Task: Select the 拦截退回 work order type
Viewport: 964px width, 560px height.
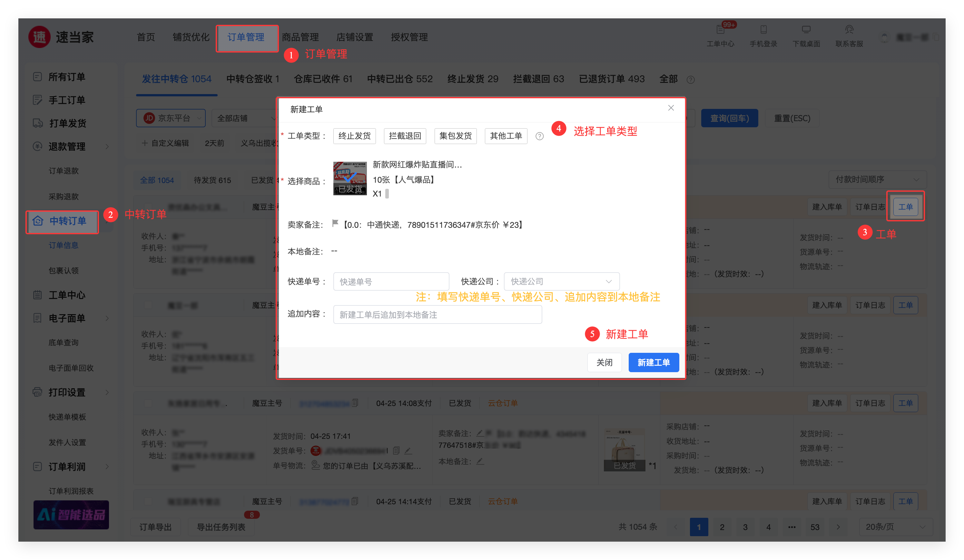Action: (405, 136)
